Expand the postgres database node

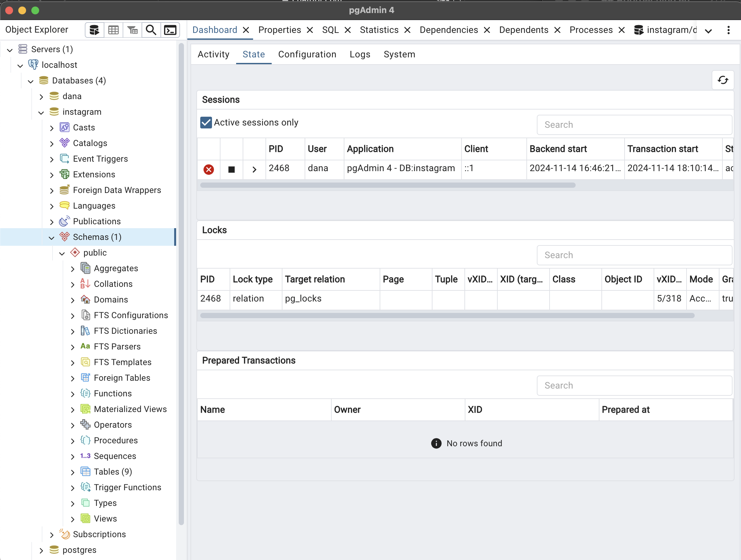point(41,551)
